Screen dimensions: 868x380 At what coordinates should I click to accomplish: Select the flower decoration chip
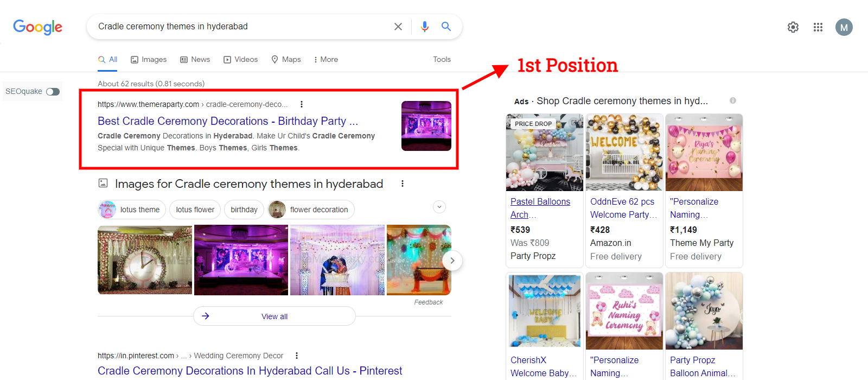click(311, 210)
